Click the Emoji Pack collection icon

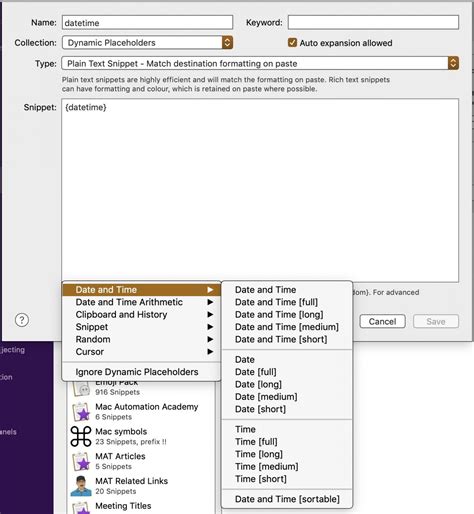tap(81, 389)
